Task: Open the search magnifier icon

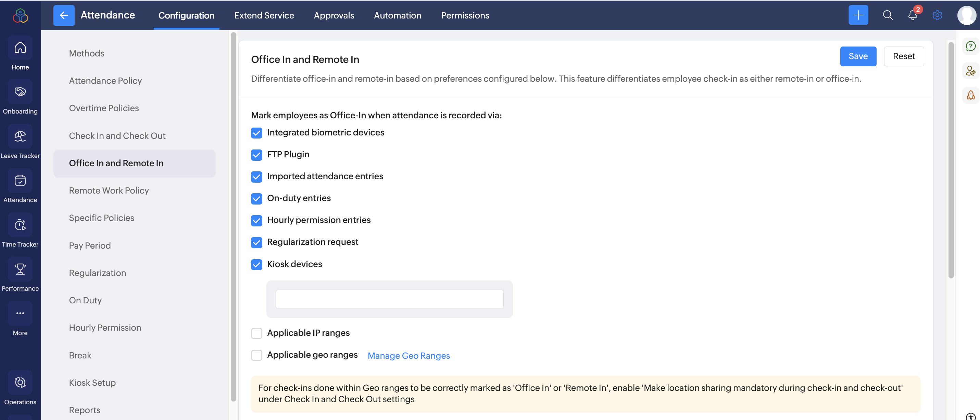Action: (888, 16)
